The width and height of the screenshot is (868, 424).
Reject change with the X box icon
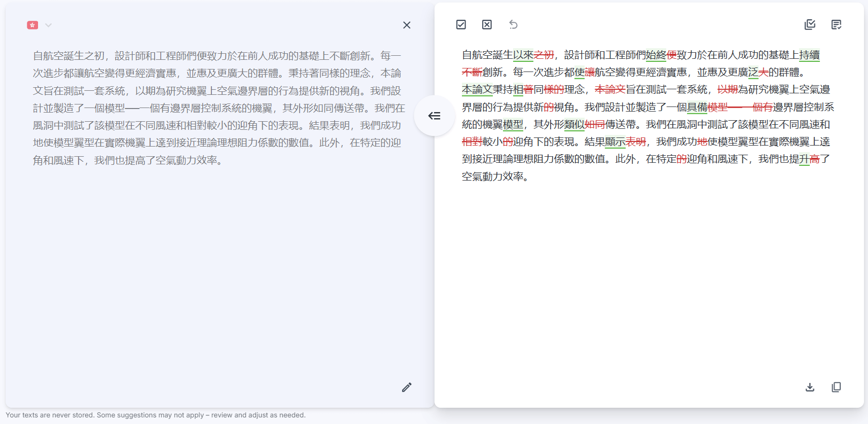(487, 24)
